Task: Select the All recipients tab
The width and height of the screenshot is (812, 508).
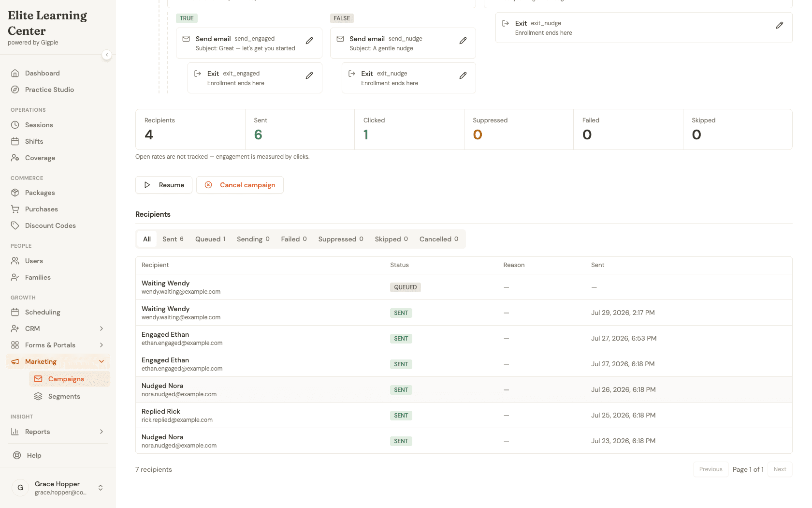Action: (147, 239)
